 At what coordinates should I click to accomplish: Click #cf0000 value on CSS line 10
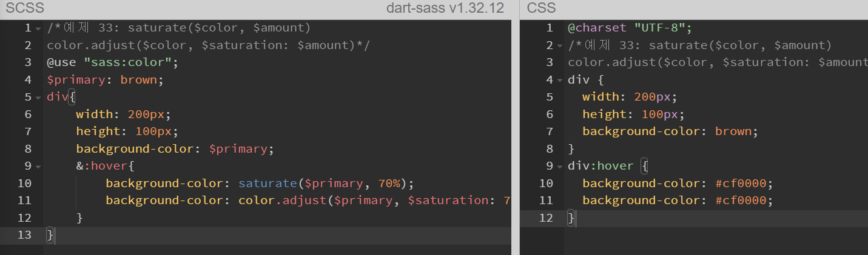[741, 184]
